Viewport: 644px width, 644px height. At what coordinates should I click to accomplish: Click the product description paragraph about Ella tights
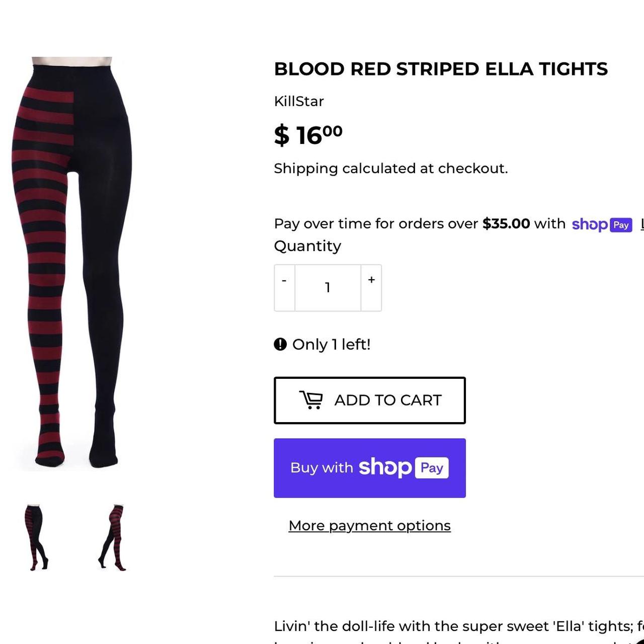click(459, 631)
